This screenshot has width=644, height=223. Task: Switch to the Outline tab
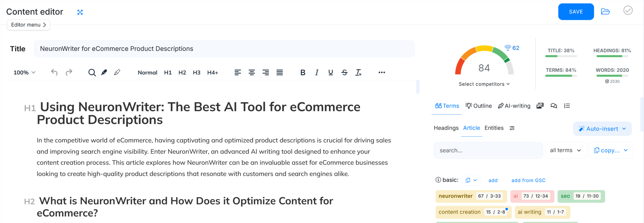point(478,106)
